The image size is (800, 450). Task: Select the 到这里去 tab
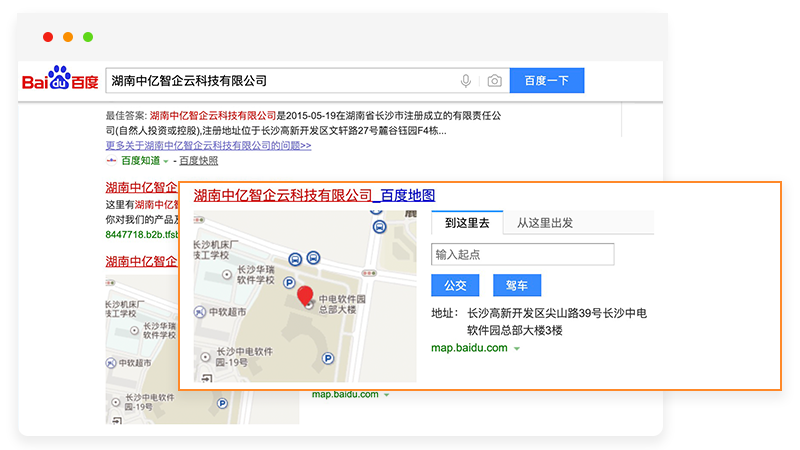point(467,223)
